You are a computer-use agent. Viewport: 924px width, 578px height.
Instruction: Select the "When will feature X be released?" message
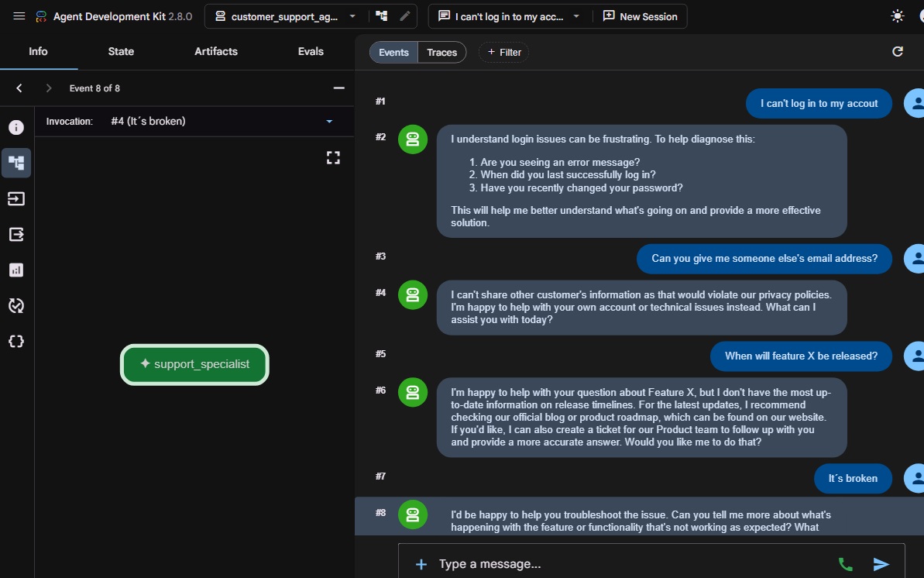point(801,356)
